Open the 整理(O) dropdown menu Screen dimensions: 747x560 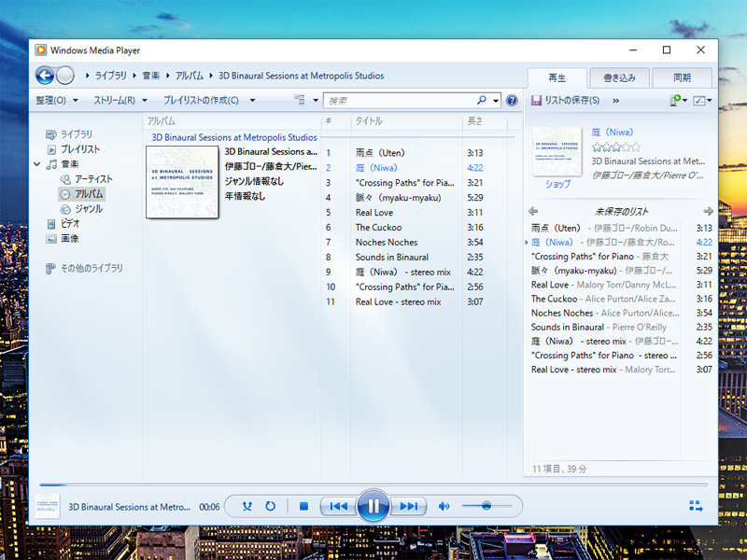click(56, 100)
